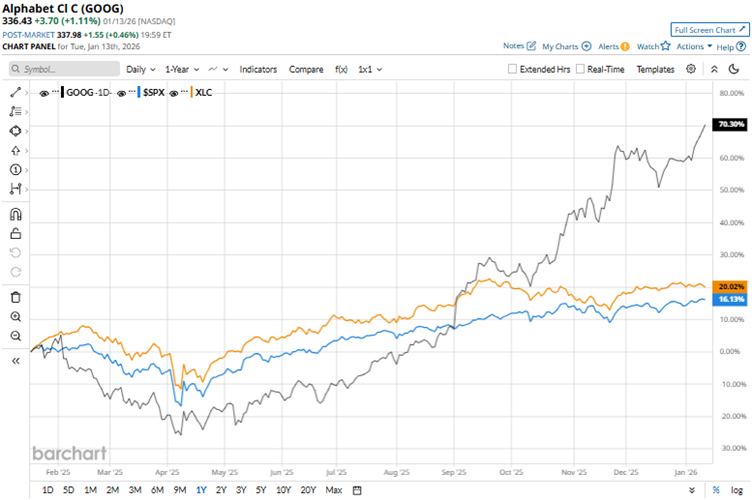The width and height of the screenshot is (752, 500).
Task: Expand the shapes tool submenu arrow
Action: tap(26, 131)
